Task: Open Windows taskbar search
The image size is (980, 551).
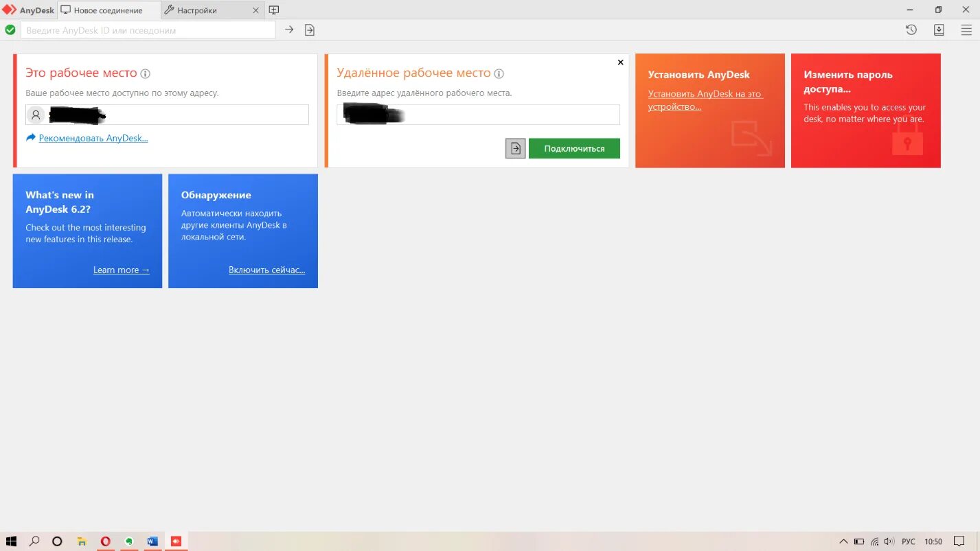Action: 34,541
